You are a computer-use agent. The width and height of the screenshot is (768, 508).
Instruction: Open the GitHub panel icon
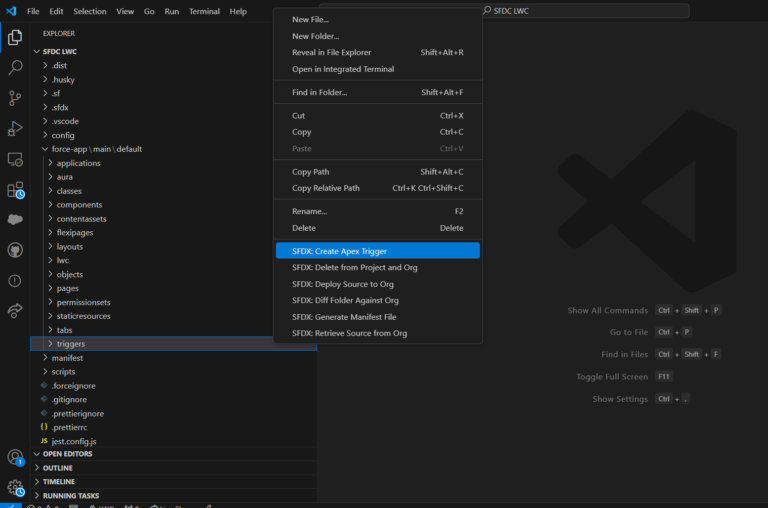(15, 250)
